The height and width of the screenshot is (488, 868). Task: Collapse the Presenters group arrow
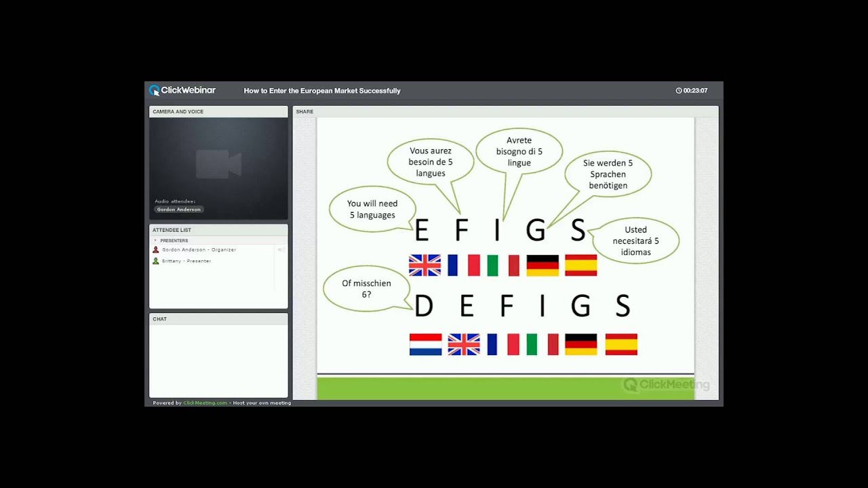click(x=155, y=241)
